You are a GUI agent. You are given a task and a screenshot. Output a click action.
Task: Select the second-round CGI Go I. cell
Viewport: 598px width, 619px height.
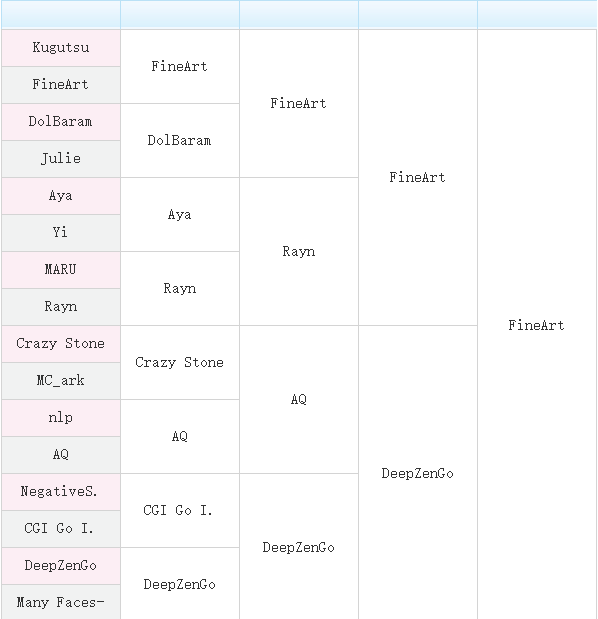click(180, 510)
